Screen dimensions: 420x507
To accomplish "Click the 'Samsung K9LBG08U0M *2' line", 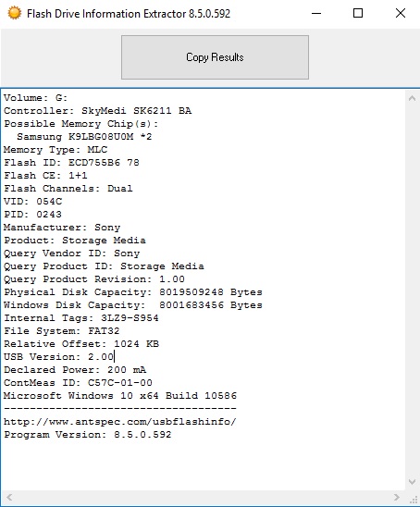I will [84, 137].
